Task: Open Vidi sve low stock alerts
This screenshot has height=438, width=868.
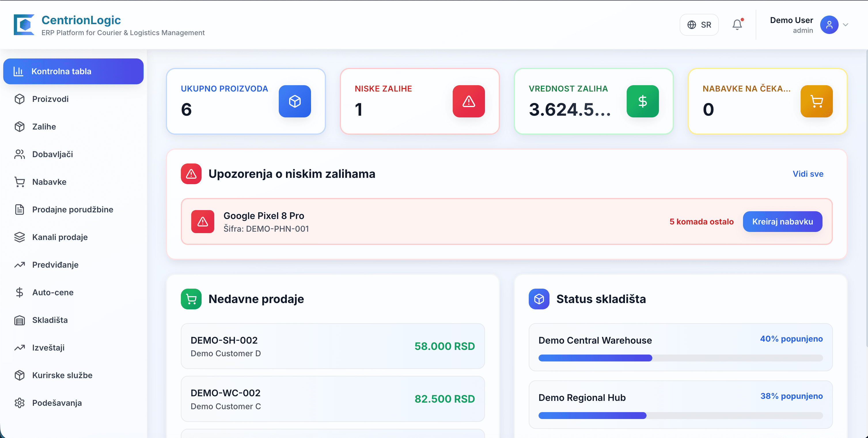Action: pyautogui.click(x=808, y=174)
